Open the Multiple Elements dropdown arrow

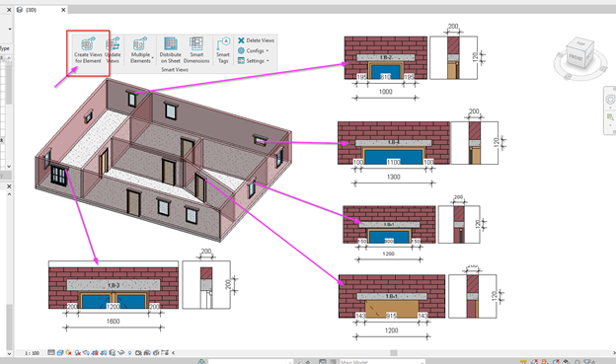coord(152,59)
